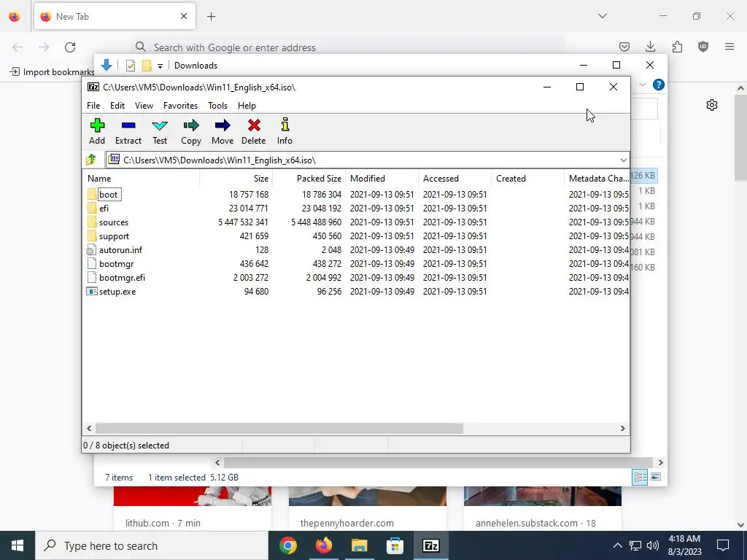This screenshot has height=560, width=747.
Task: Click Import bookmarks in Firefox
Action: 53,72
